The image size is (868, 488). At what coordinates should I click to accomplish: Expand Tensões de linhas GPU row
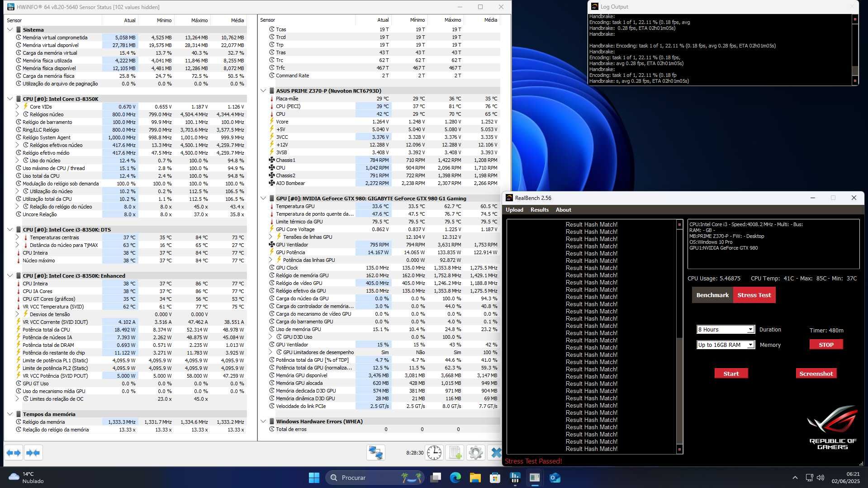[270, 237]
